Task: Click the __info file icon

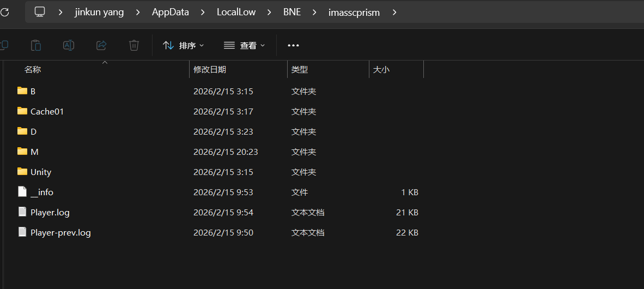Action: [x=22, y=191]
